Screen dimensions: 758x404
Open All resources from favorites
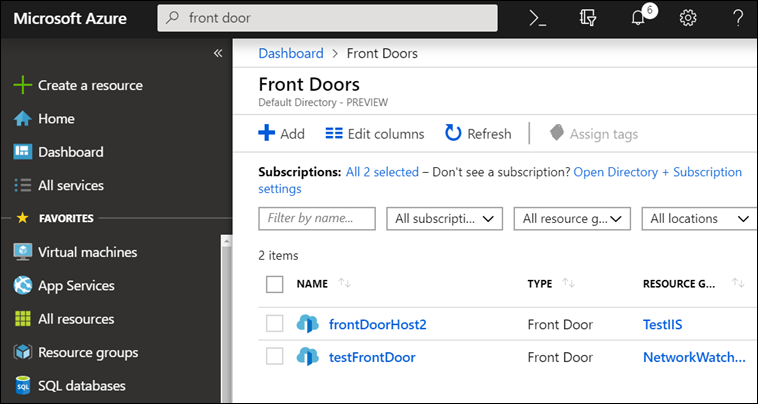point(76,319)
